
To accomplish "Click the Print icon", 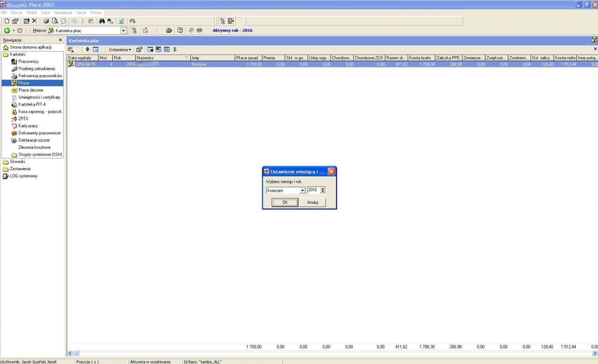I will click(x=46, y=21).
